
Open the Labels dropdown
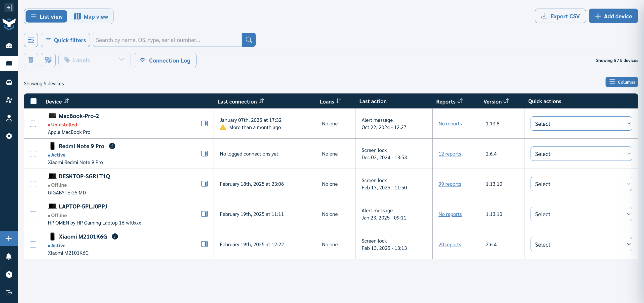(x=94, y=60)
